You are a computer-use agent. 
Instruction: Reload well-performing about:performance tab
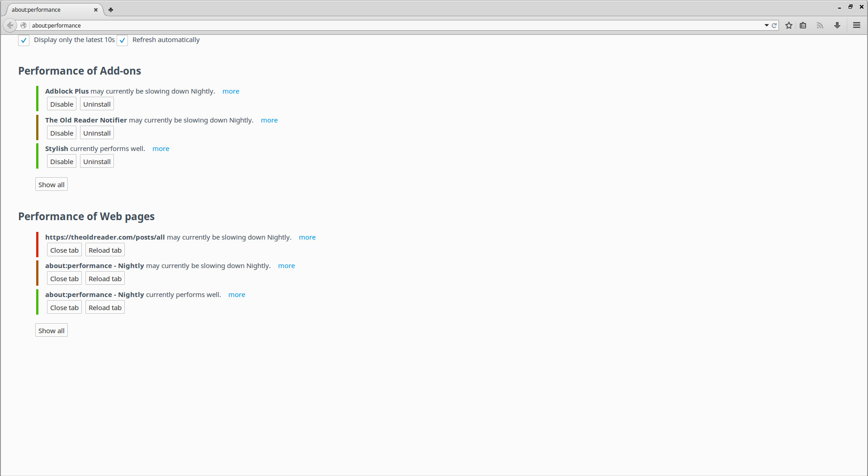105,307
